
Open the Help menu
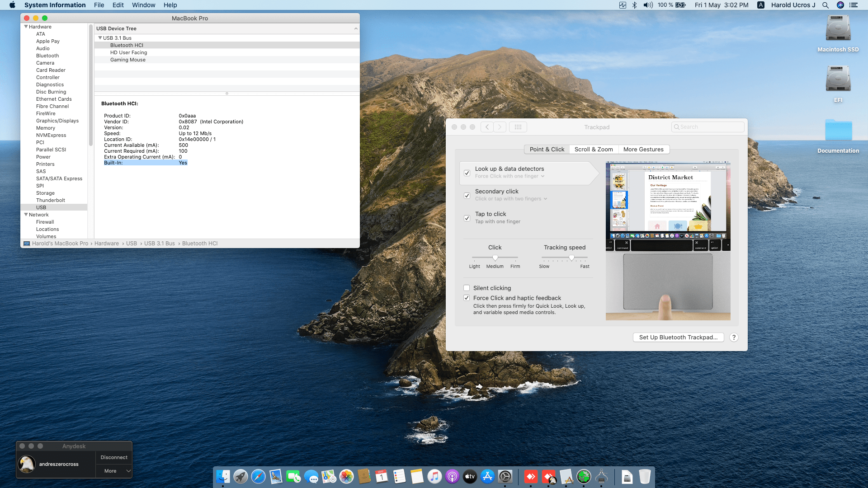tap(170, 5)
